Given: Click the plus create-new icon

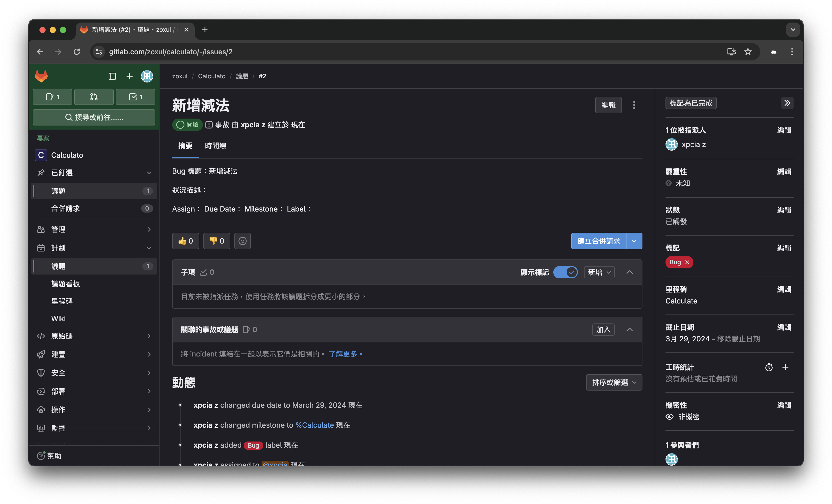Looking at the screenshot, I should tap(129, 76).
